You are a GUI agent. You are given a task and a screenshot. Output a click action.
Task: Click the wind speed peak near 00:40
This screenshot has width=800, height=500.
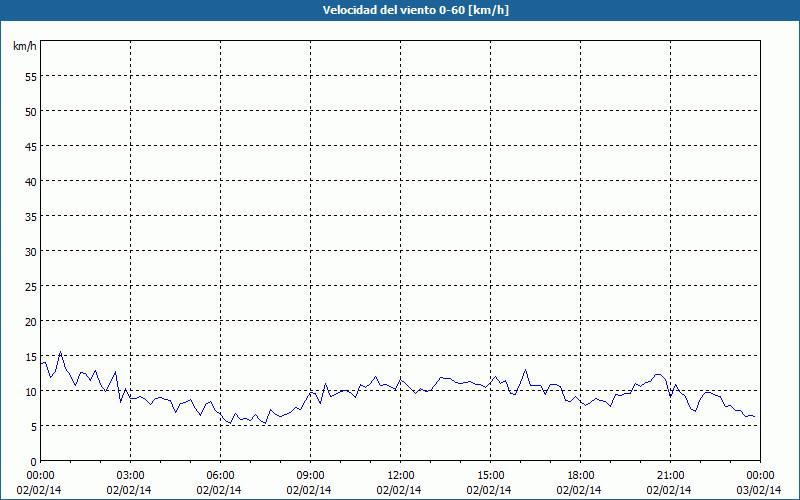point(60,352)
